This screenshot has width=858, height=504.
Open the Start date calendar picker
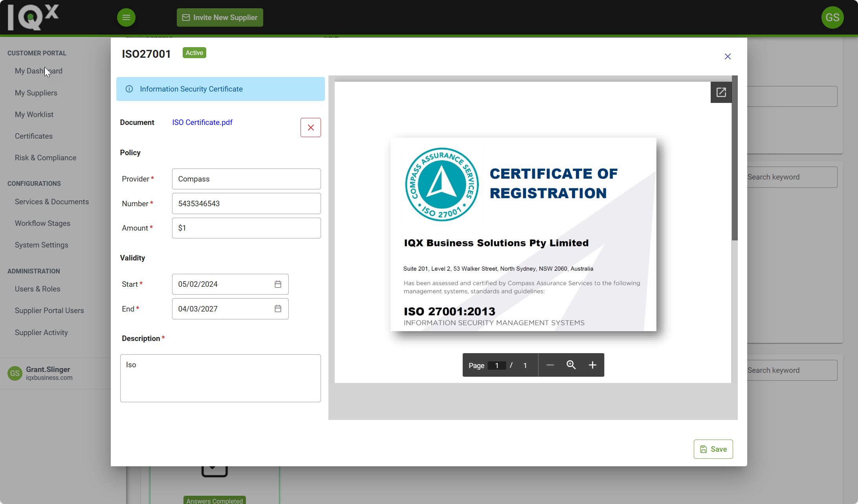(x=278, y=284)
